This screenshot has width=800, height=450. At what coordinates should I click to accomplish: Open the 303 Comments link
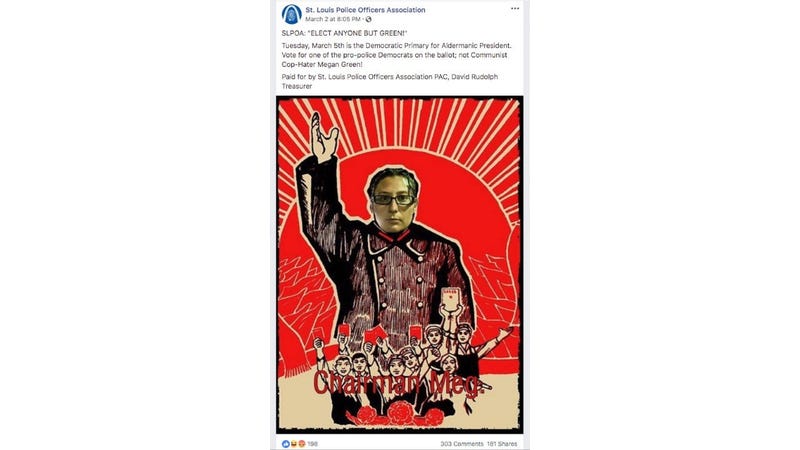462,444
